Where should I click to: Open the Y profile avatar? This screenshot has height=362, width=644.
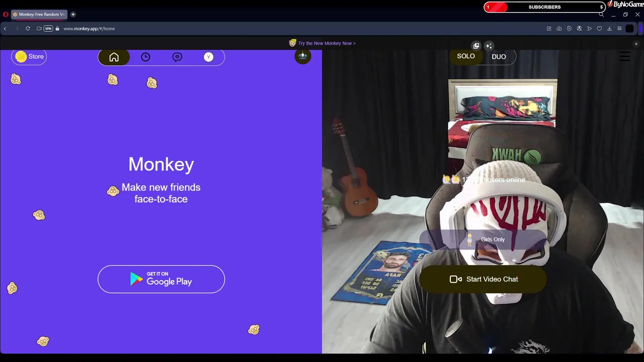(x=208, y=57)
